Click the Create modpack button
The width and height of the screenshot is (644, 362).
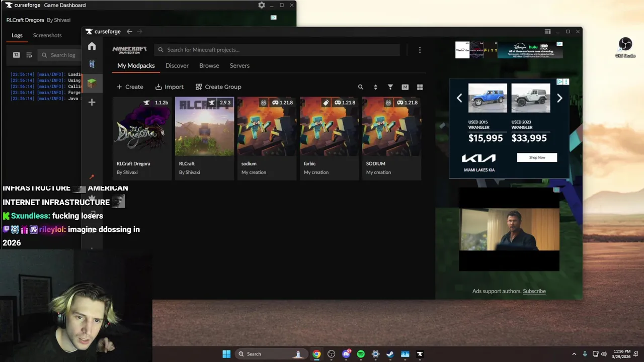pos(130,87)
